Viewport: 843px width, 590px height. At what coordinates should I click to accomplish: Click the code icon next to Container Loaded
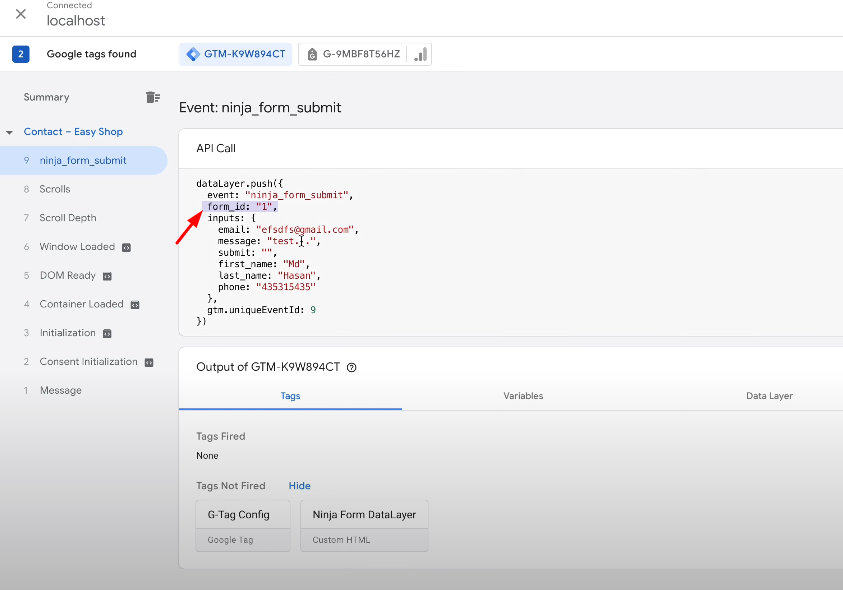(135, 305)
